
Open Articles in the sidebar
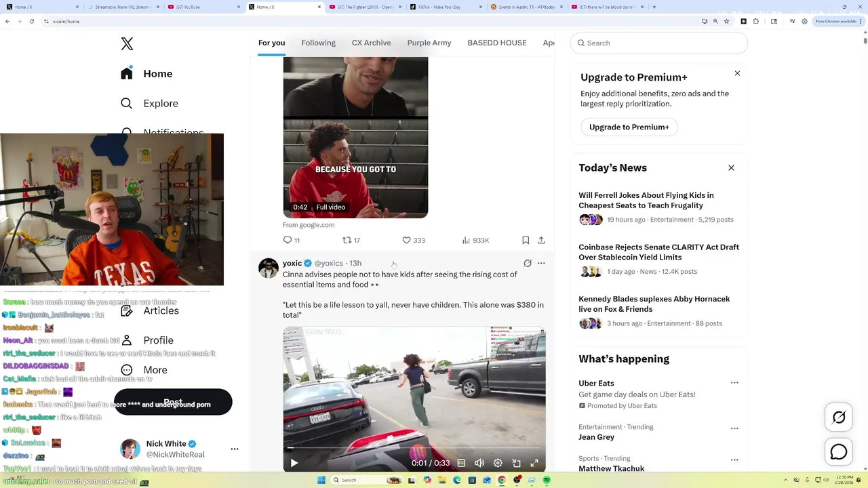(150, 310)
